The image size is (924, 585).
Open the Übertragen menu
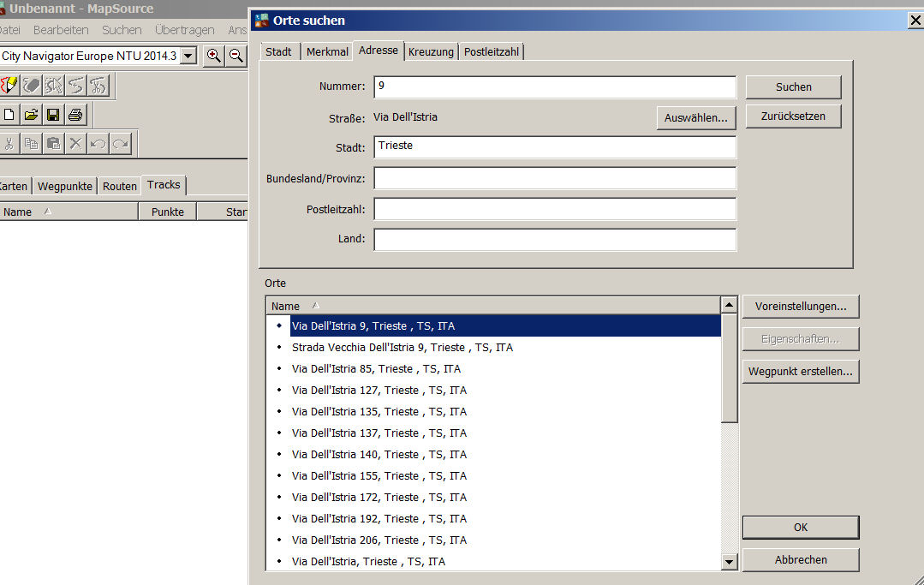[184, 30]
